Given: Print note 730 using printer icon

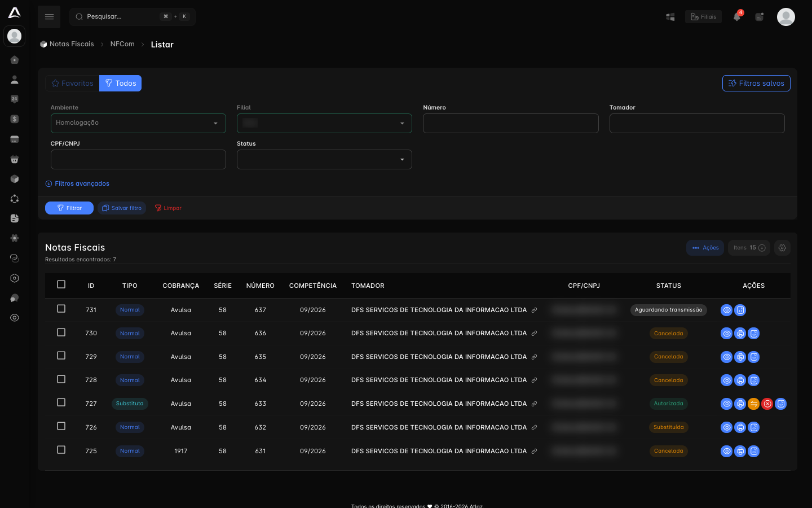Looking at the screenshot, I should pos(740,334).
